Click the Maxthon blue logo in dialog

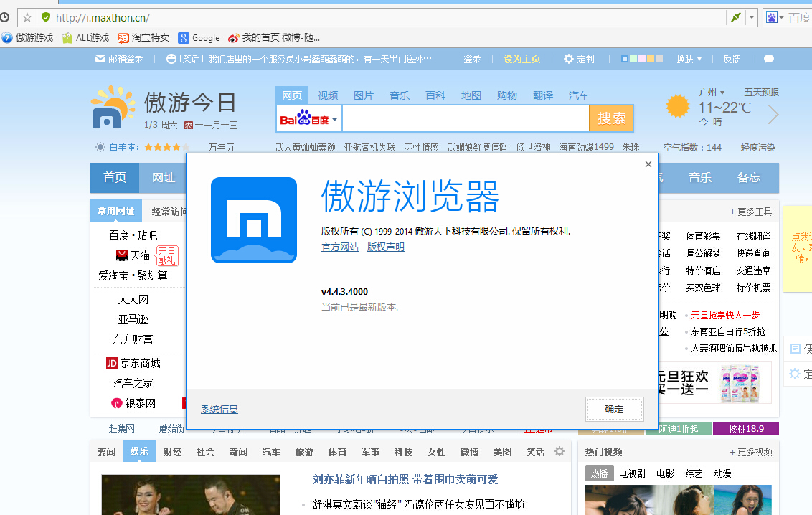click(254, 220)
